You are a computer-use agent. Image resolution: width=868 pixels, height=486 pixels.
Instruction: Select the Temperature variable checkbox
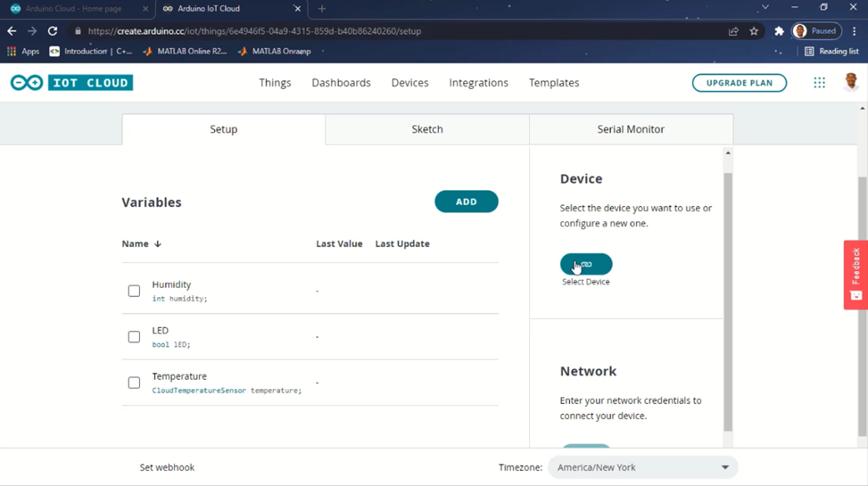pos(134,383)
